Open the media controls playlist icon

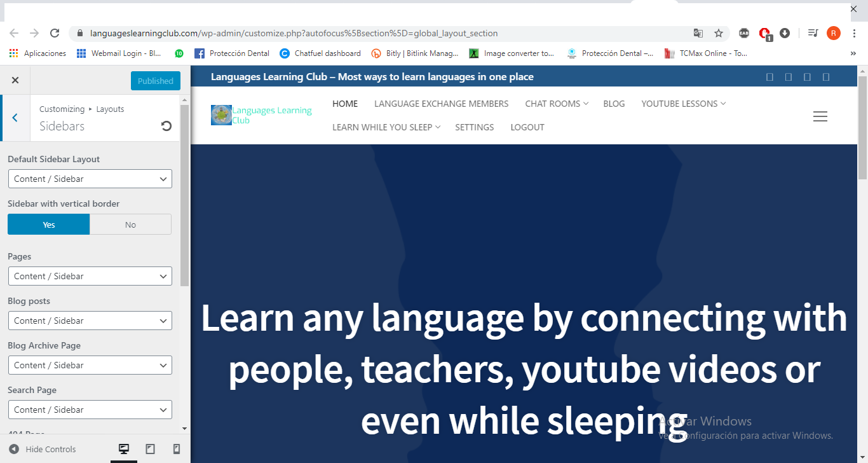click(813, 33)
